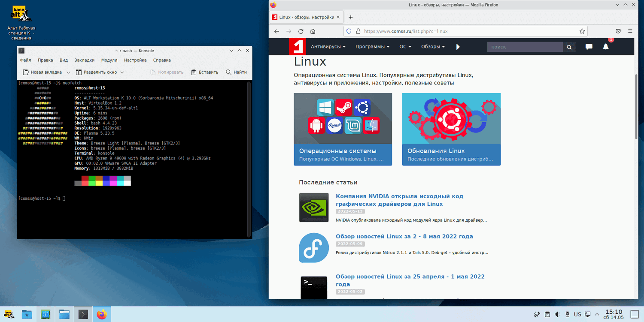The width and height of the screenshot is (644, 322).
Task: Open the NVIDIA open-source drivers article link
Action: (399, 200)
